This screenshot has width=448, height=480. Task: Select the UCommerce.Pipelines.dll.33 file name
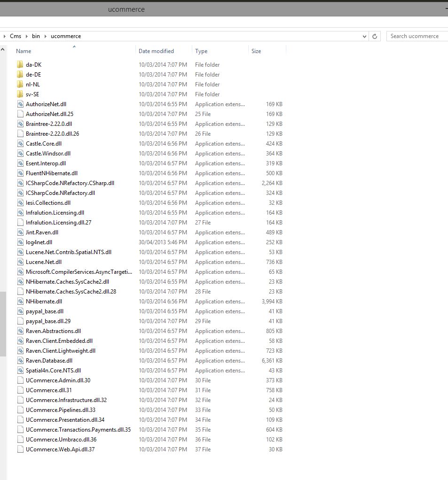[x=61, y=410]
